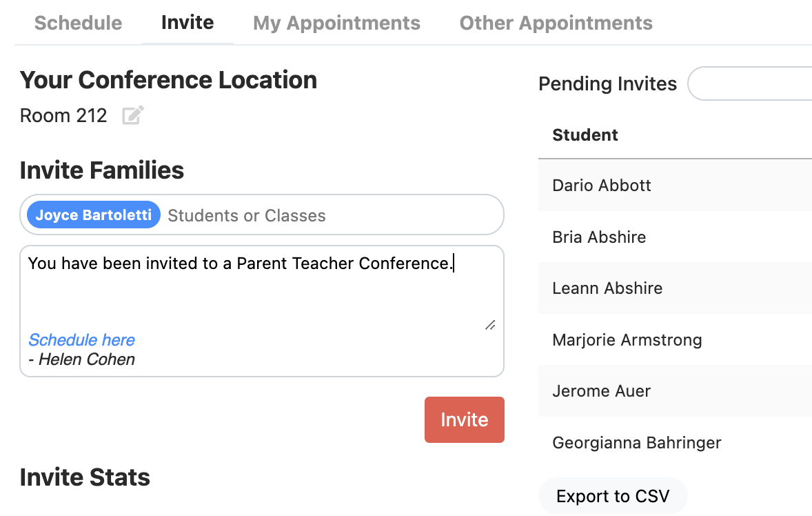Select the Invite tab
Viewport: 812px width, 516px height.
coord(187,22)
